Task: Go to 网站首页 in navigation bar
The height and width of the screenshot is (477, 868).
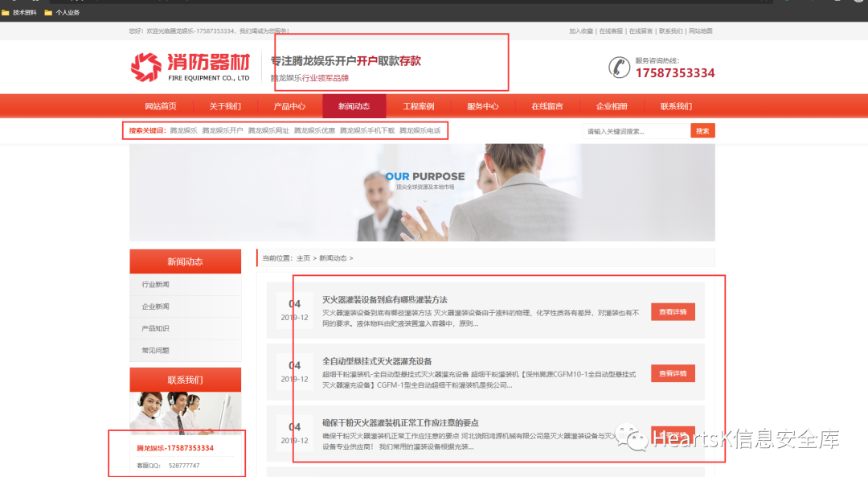Action: (161, 106)
